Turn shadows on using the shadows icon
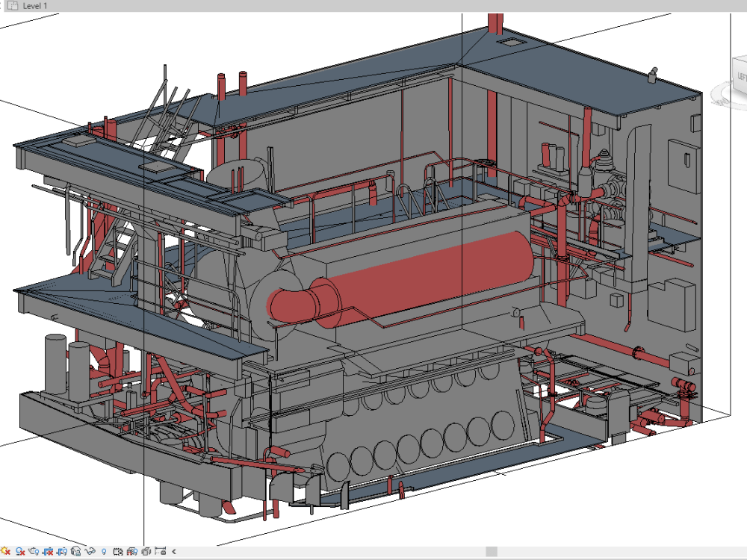Viewport: 747px width, 560px height. (x=19, y=553)
